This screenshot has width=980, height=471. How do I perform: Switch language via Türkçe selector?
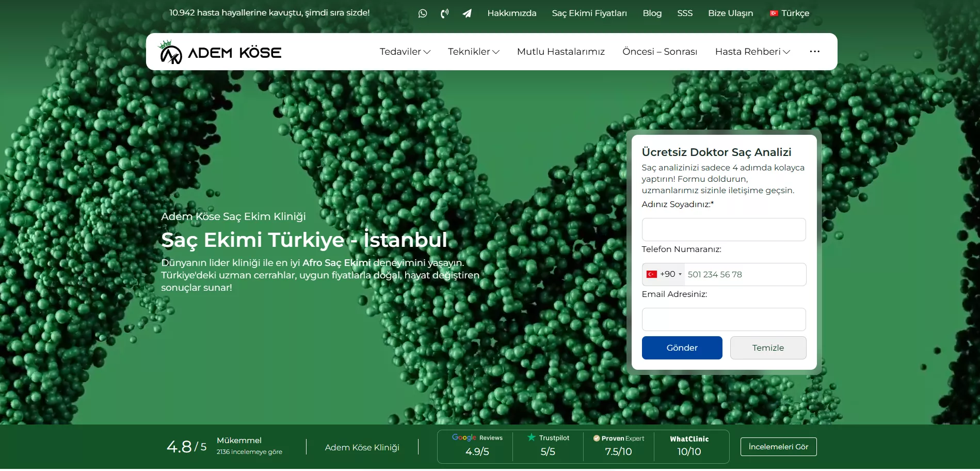[790, 13]
